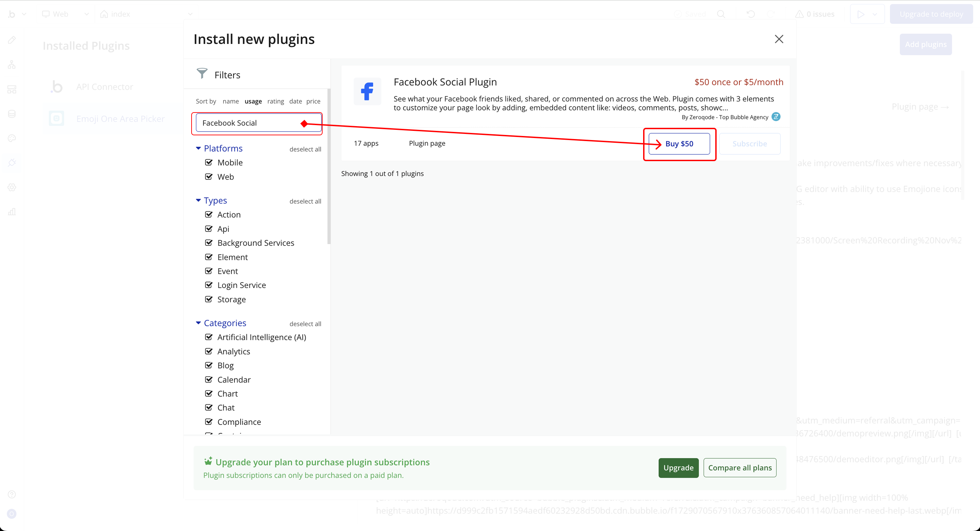Open the Design tab pencil icon
This screenshot has width=980, height=531.
tap(12, 40)
